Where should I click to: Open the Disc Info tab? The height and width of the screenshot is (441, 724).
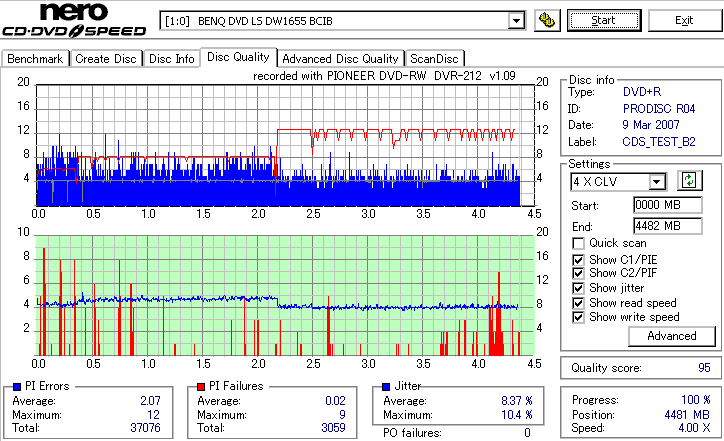coord(171,59)
